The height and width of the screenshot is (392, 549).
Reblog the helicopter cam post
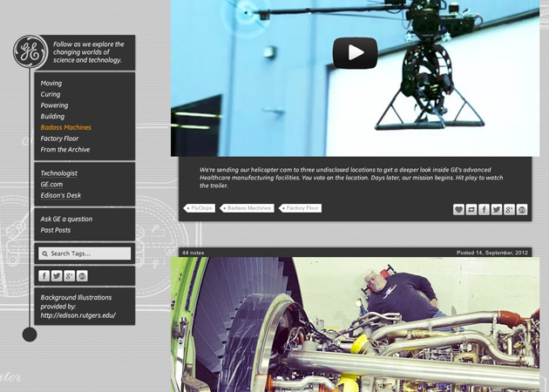[x=471, y=210]
